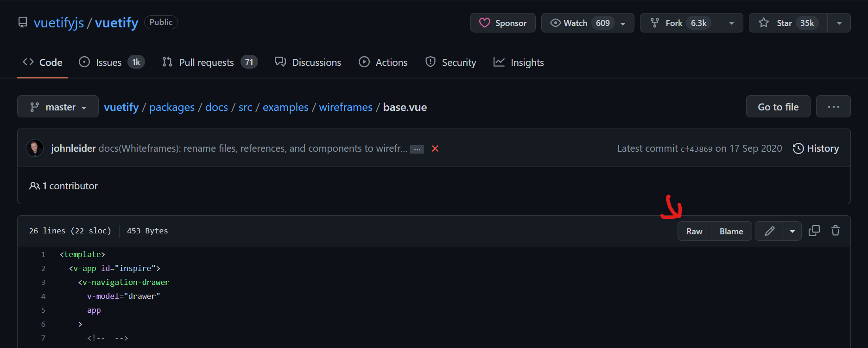Click the base.vue file name

point(405,107)
